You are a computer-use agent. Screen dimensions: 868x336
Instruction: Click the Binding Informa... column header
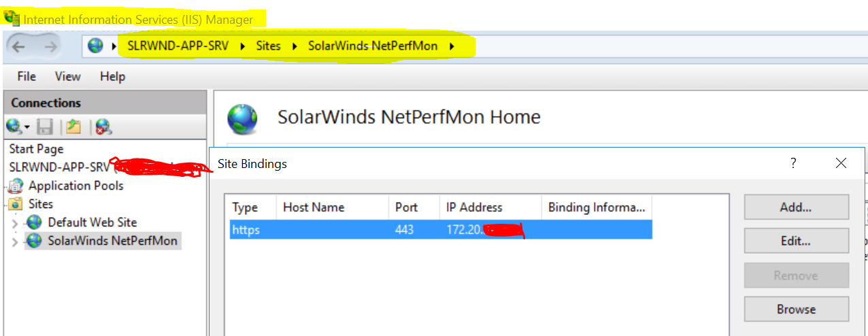(x=597, y=207)
